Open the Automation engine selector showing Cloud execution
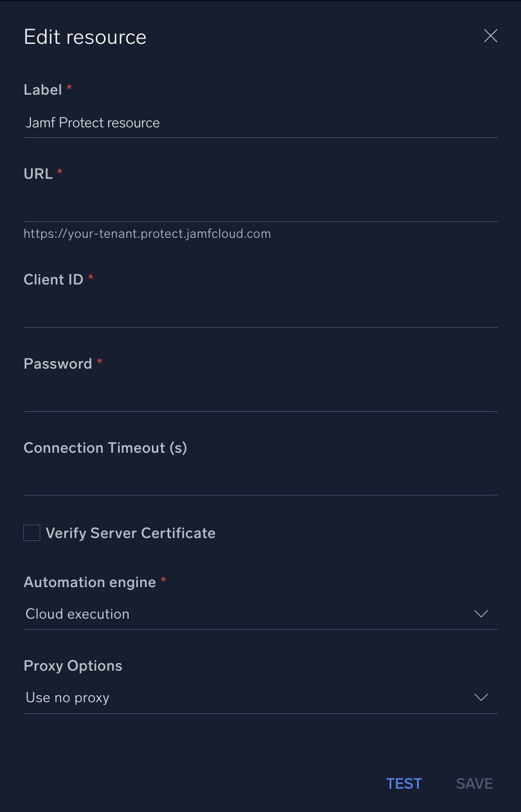 tap(260, 613)
